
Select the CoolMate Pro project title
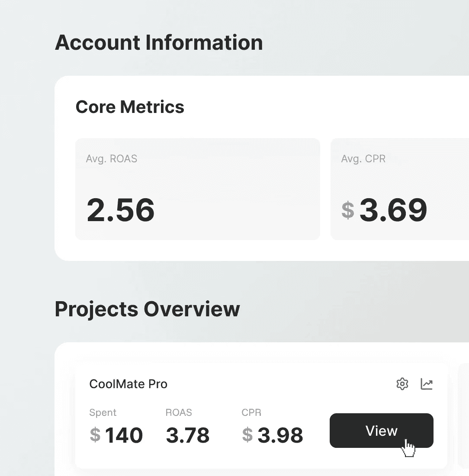(x=128, y=384)
